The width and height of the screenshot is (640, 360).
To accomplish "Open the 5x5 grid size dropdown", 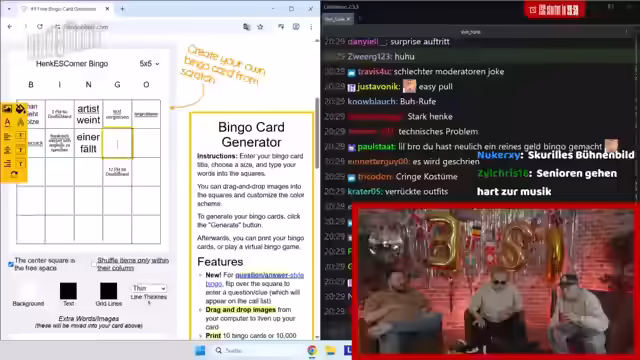I will (x=149, y=64).
